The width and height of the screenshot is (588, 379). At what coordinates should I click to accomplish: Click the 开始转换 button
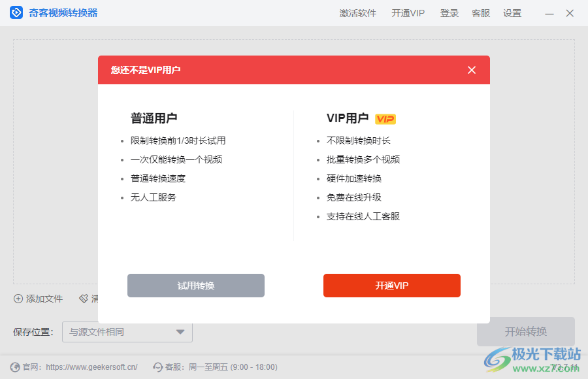(526, 331)
